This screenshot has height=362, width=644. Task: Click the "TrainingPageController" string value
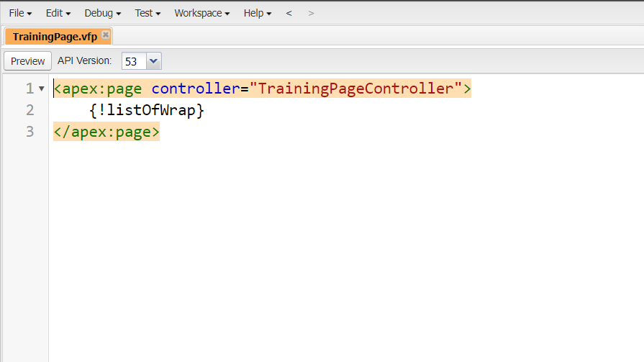(356, 89)
